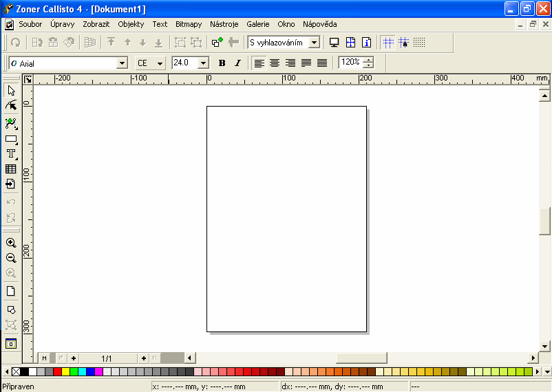Pick the blue color swatch

click(x=90, y=371)
